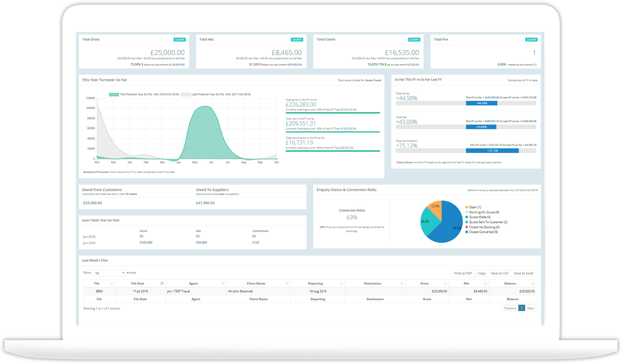
Task: Click Total commission FY value £16,731.19
Action: click(299, 143)
